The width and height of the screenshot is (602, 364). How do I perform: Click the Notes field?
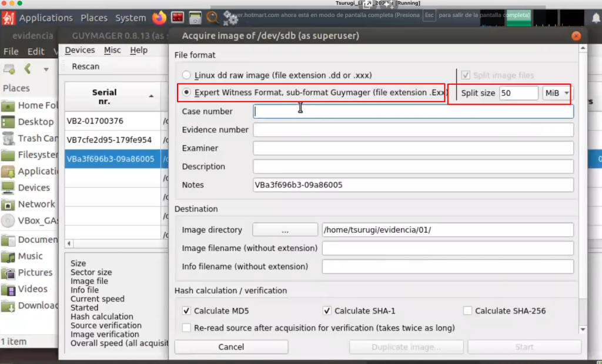pos(413,185)
